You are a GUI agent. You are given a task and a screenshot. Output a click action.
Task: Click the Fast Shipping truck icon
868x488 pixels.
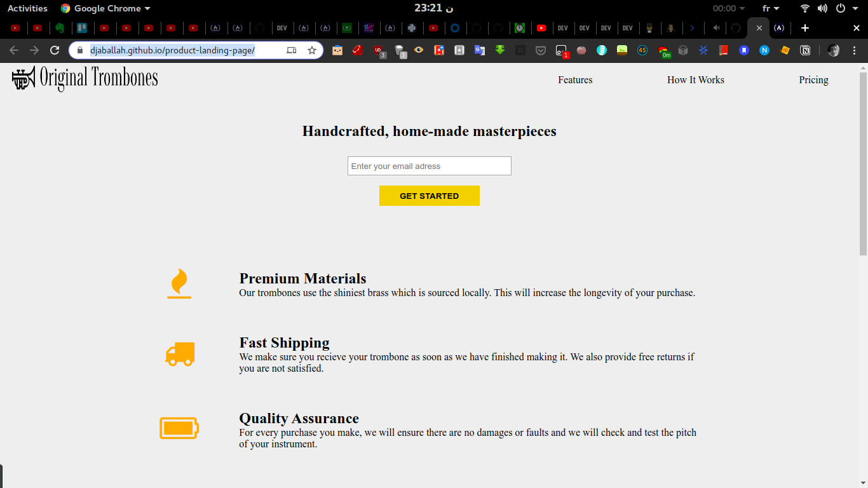click(180, 355)
